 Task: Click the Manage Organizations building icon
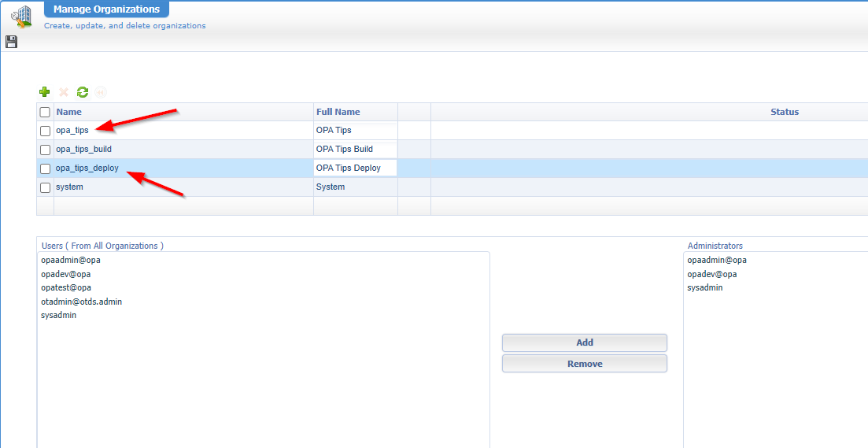pyautogui.click(x=21, y=16)
